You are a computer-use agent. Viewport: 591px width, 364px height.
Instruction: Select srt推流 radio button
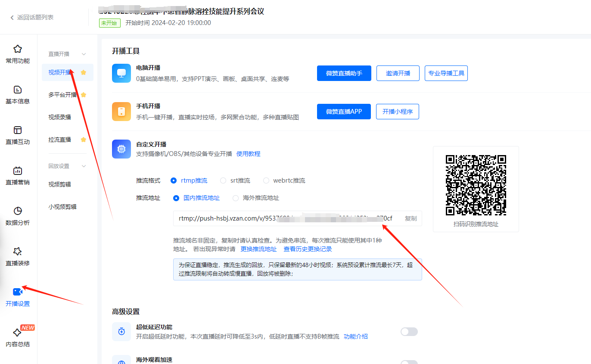pos(223,180)
